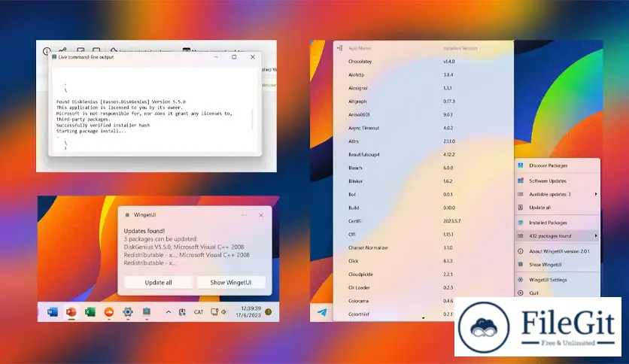
Task: Open the tray icon left of CAT
Action: click(x=182, y=312)
